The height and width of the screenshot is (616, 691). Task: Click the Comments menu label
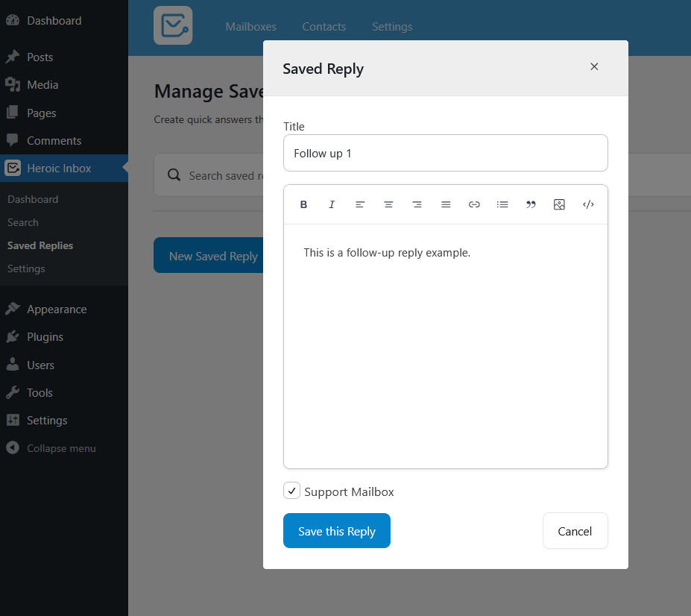point(54,141)
